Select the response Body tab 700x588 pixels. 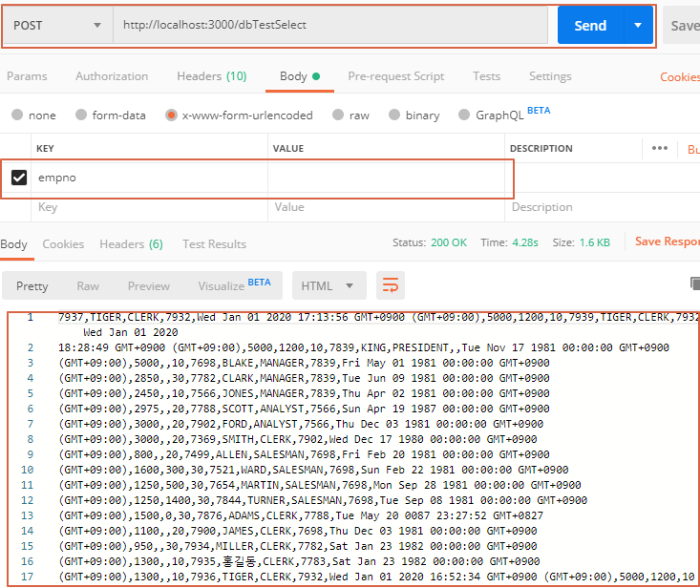coord(13,244)
